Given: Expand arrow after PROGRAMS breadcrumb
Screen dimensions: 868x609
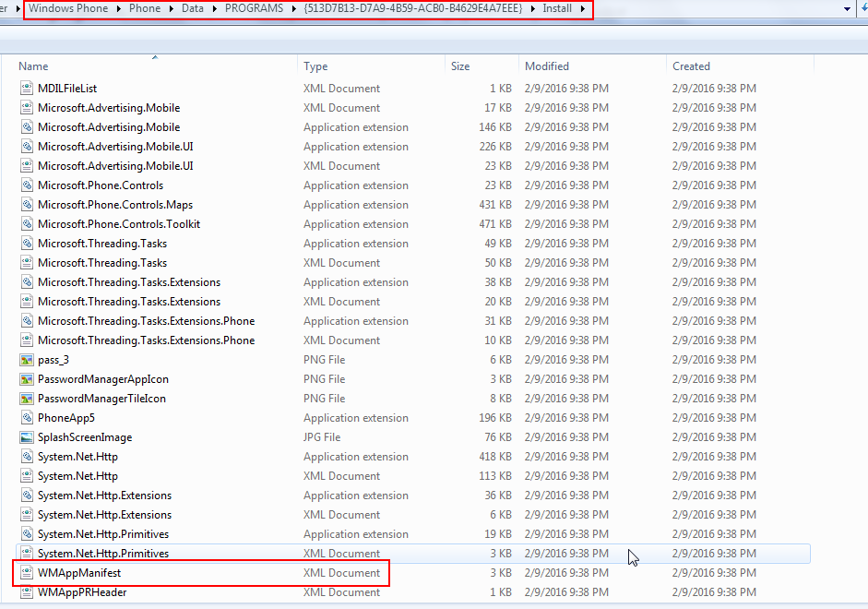Looking at the screenshot, I should tap(294, 8).
